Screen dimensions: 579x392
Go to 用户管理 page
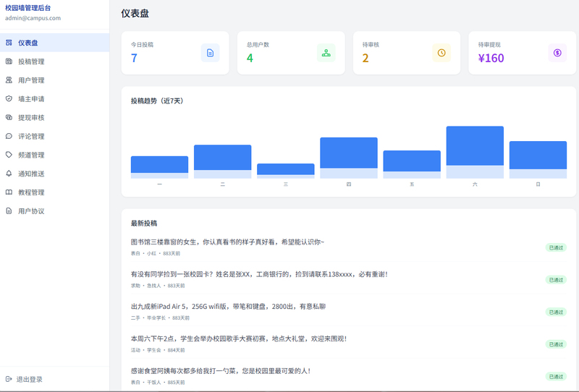pyautogui.click(x=55, y=80)
